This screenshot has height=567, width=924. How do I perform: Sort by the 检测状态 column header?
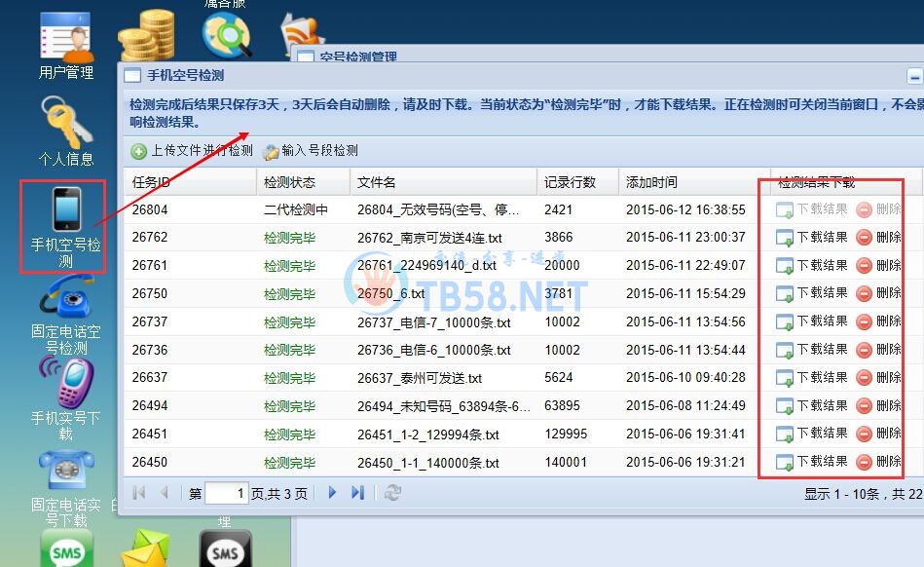tap(304, 182)
